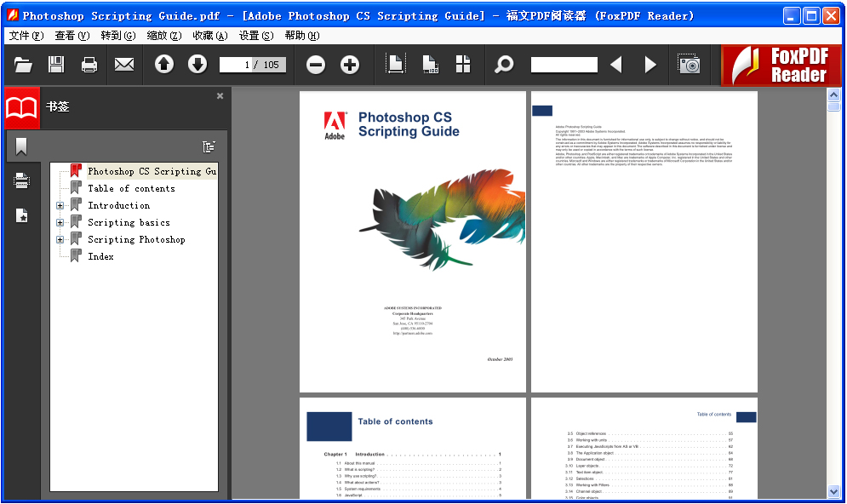Maximize the FoxPDF Reader window
The image size is (847, 504).
pos(811,16)
